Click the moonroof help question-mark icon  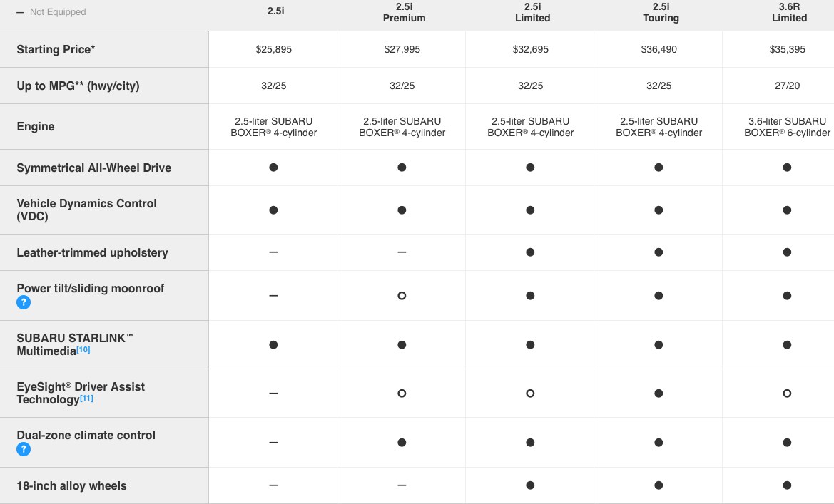[24, 302]
